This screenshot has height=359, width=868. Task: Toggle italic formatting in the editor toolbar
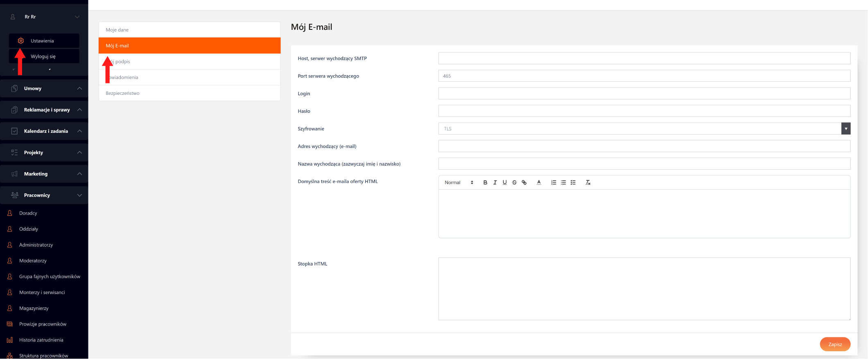(495, 182)
